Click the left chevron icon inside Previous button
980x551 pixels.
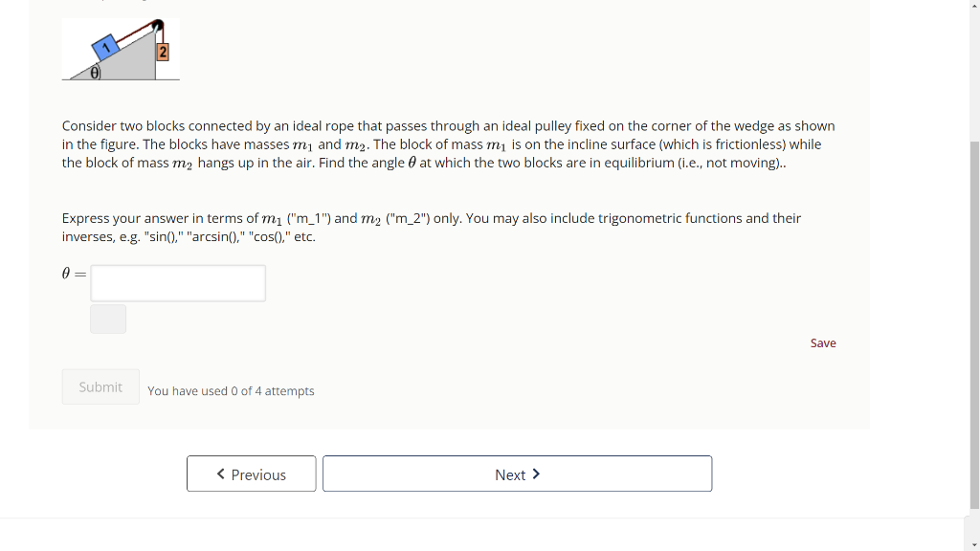coord(221,474)
